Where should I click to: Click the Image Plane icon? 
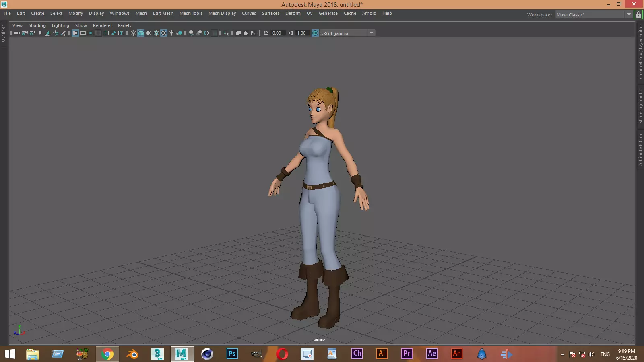tap(47, 33)
